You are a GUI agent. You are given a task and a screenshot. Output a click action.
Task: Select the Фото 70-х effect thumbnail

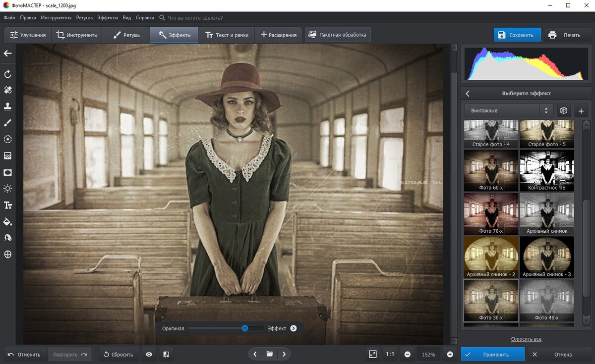[x=491, y=214]
